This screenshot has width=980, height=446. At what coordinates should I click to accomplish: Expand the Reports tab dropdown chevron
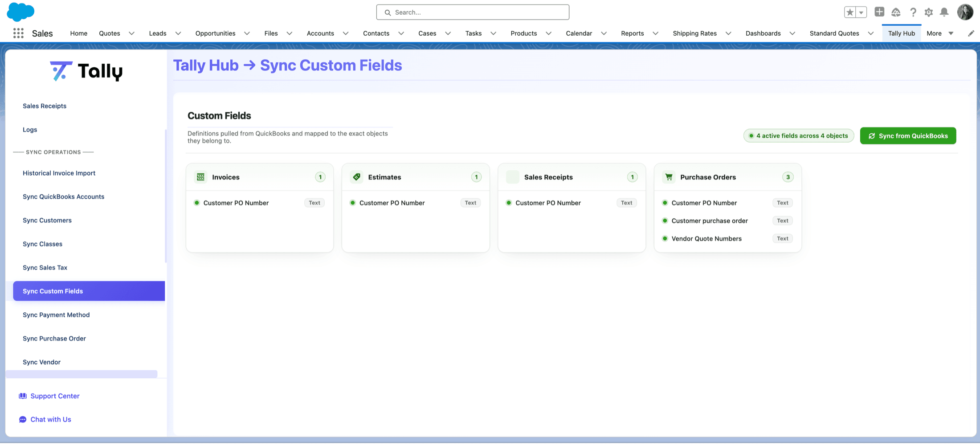(656, 33)
